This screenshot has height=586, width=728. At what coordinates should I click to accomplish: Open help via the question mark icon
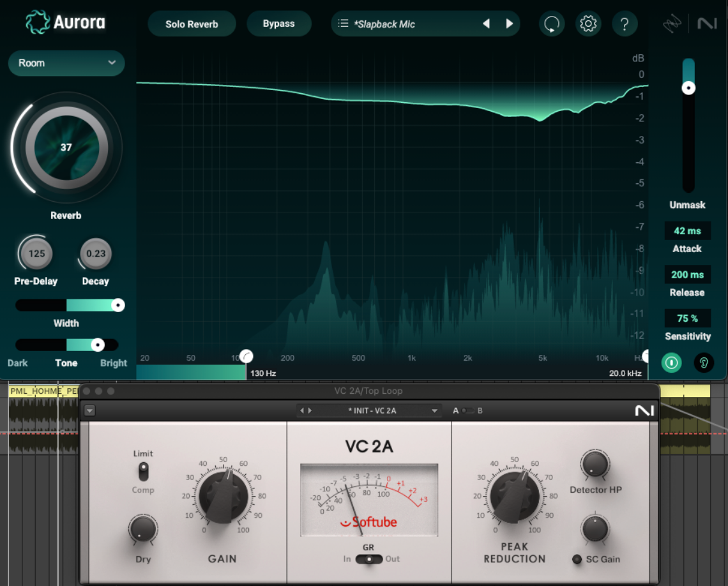[625, 23]
